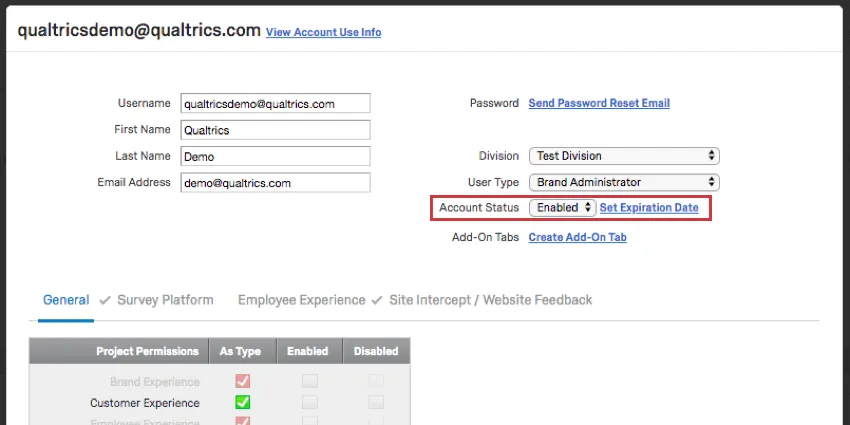The image size is (850, 425).
Task: Select the Email Address input field
Action: coord(275,183)
